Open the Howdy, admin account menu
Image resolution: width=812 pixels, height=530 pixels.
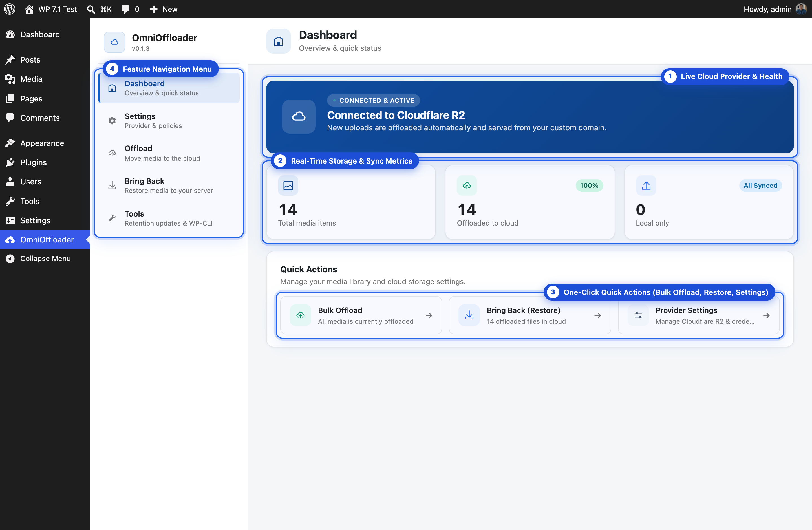click(x=775, y=9)
